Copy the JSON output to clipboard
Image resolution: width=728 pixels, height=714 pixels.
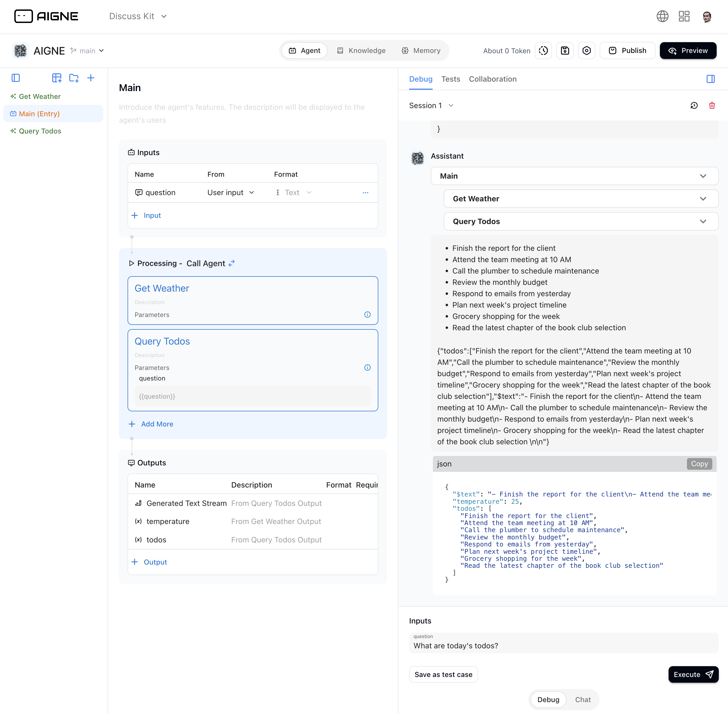click(x=699, y=463)
